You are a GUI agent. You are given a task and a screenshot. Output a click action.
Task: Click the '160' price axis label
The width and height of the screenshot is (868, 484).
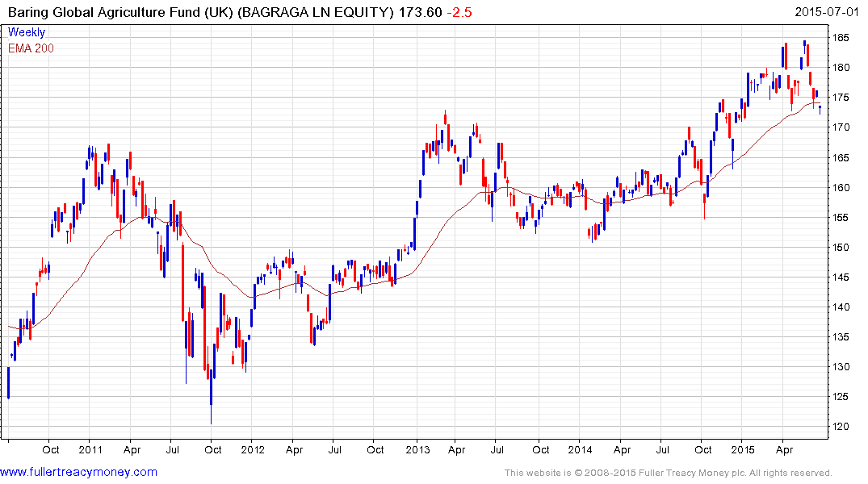click(841, 187)
